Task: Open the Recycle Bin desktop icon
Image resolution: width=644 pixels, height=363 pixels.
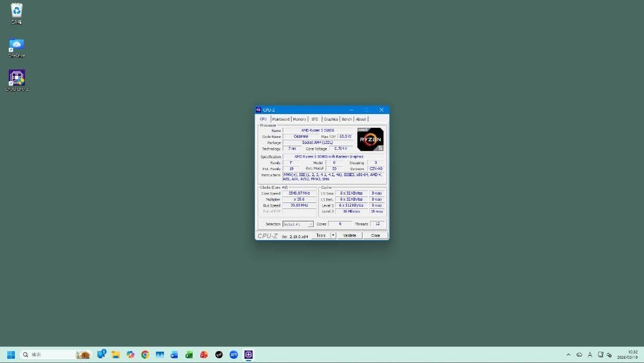Action: (17, 13)
